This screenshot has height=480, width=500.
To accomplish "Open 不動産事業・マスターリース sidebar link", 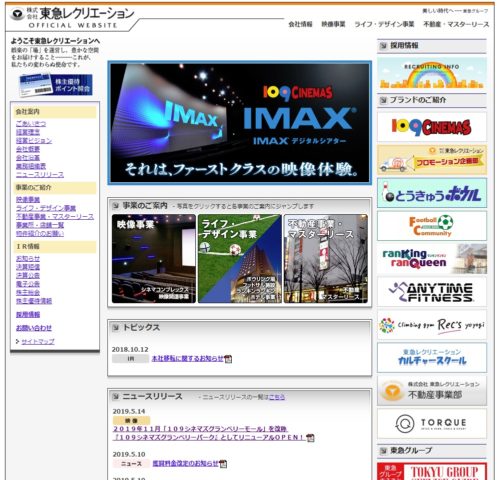I will click(x=55, y=217).
